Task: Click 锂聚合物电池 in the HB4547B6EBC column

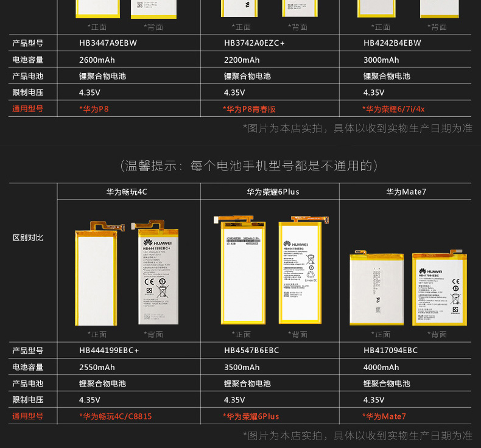Action: point(247,383)
